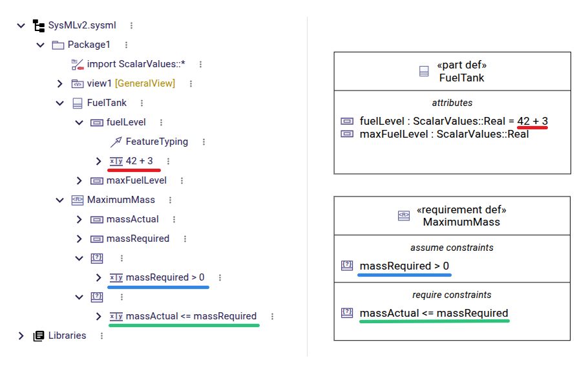Click the view1 GeneralView icon
This screenshot has width=588, height=373.
tap(78, 83)
